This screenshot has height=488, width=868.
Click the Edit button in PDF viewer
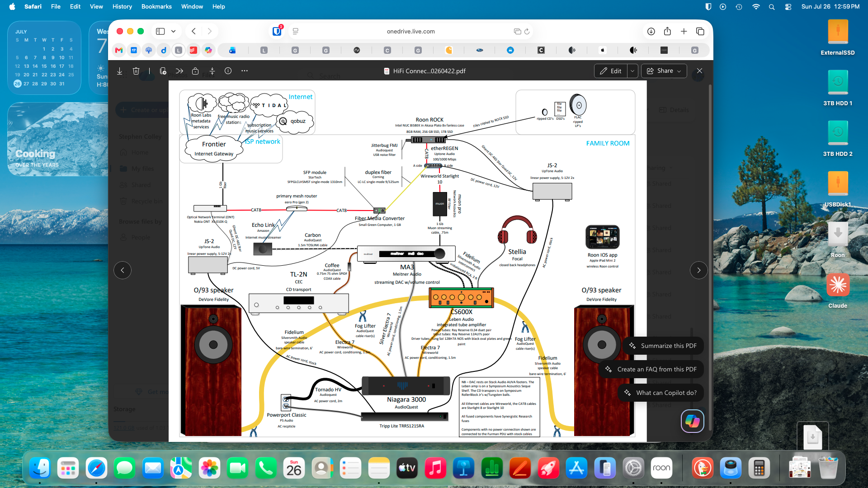tap(610, 71)
